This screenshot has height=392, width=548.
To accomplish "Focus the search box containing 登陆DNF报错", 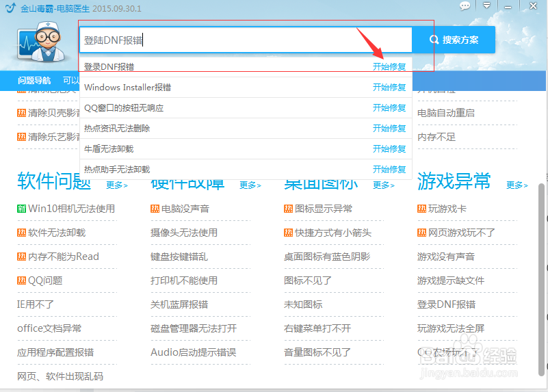I will (x=246, y=40).
